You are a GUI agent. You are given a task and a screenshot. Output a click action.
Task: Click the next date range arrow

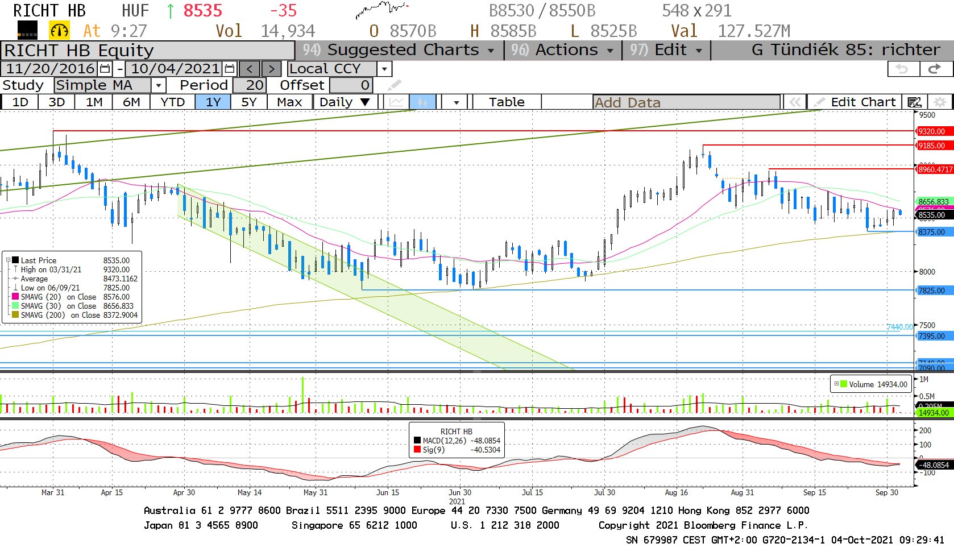pos(271,69)
